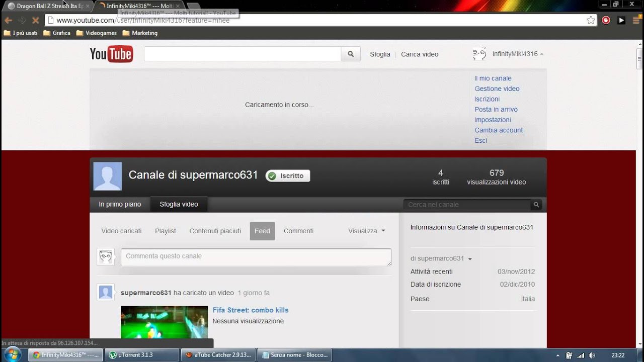This screenshot has width=644, height=362.
Task: Click supermarco631 channel profile picture
Action: pos(108,176)
